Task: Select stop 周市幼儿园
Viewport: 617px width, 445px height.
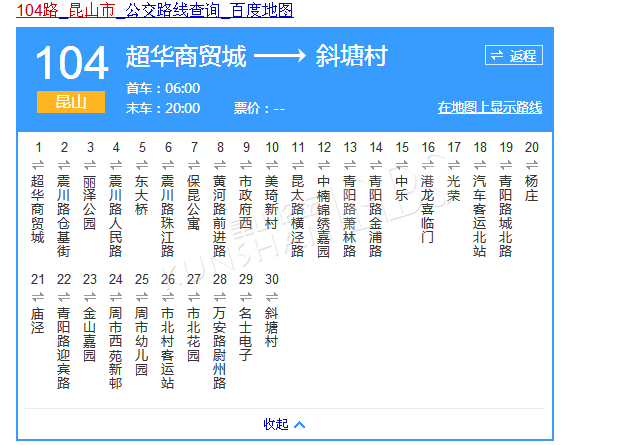Action: pos(142,341)
